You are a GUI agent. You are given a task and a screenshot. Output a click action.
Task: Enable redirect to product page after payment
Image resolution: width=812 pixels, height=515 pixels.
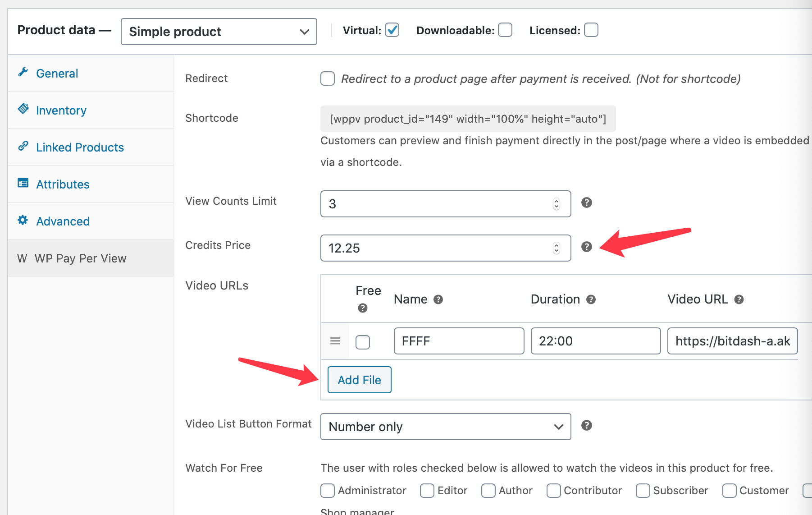[x=327, y=78]
